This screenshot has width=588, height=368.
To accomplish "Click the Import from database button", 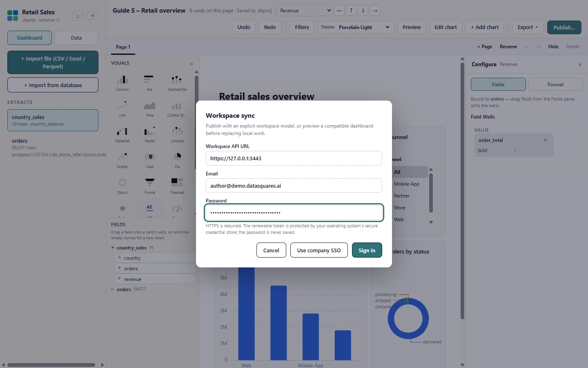I will pyautogui.click(x=53, y=85).
